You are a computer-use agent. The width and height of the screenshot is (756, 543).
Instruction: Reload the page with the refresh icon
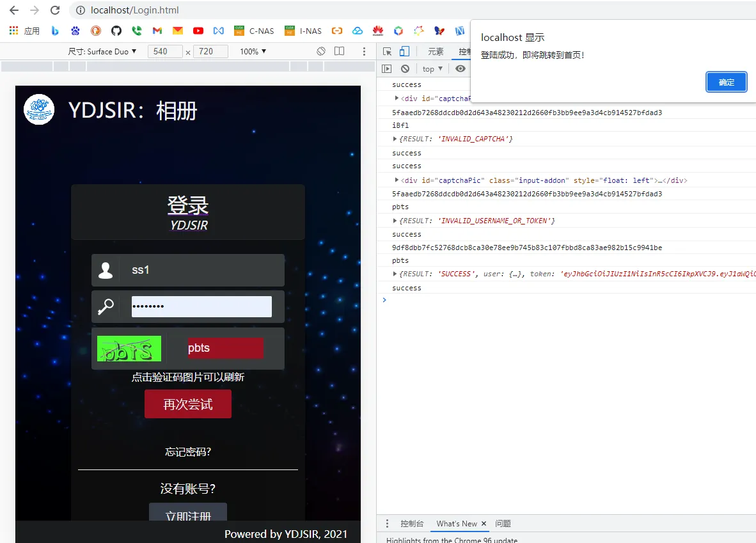(x=55, y=10)
